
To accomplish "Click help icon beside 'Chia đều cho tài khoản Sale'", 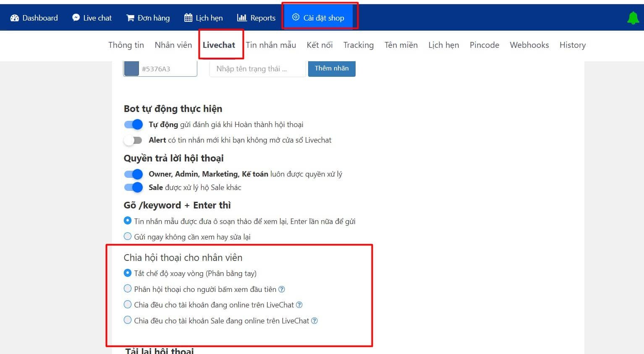I will tap(314, 320).
